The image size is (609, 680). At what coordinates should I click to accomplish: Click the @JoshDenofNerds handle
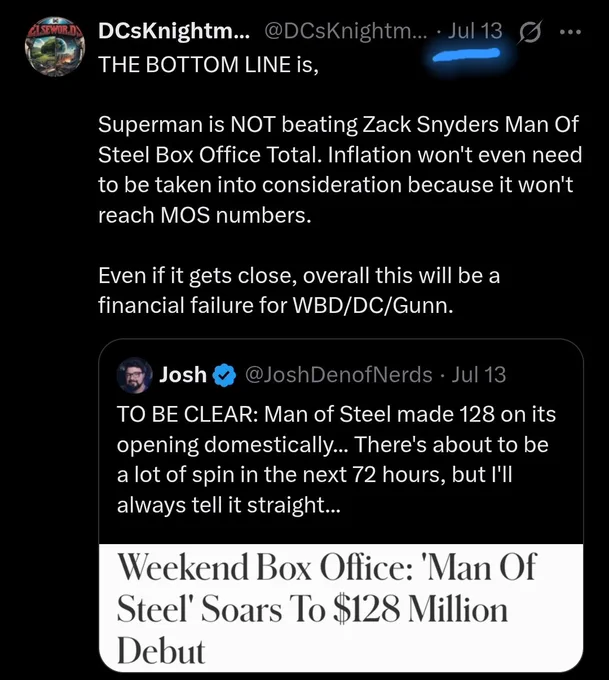(339, 375)
